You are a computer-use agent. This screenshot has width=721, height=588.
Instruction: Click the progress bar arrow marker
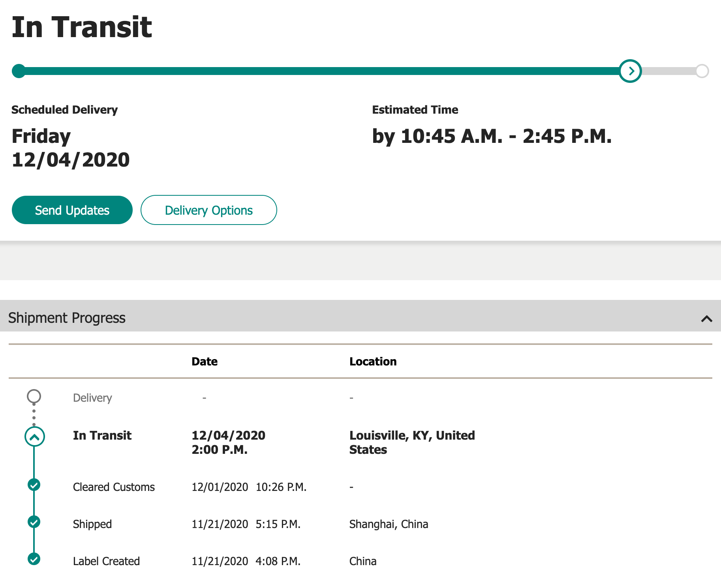[630, 71]
